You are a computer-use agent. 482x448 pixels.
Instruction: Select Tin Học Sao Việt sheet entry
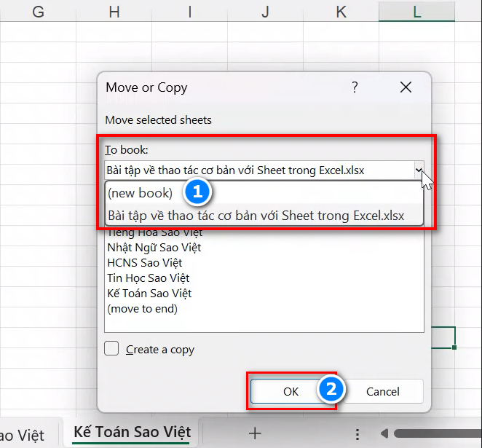coord(148,278)
